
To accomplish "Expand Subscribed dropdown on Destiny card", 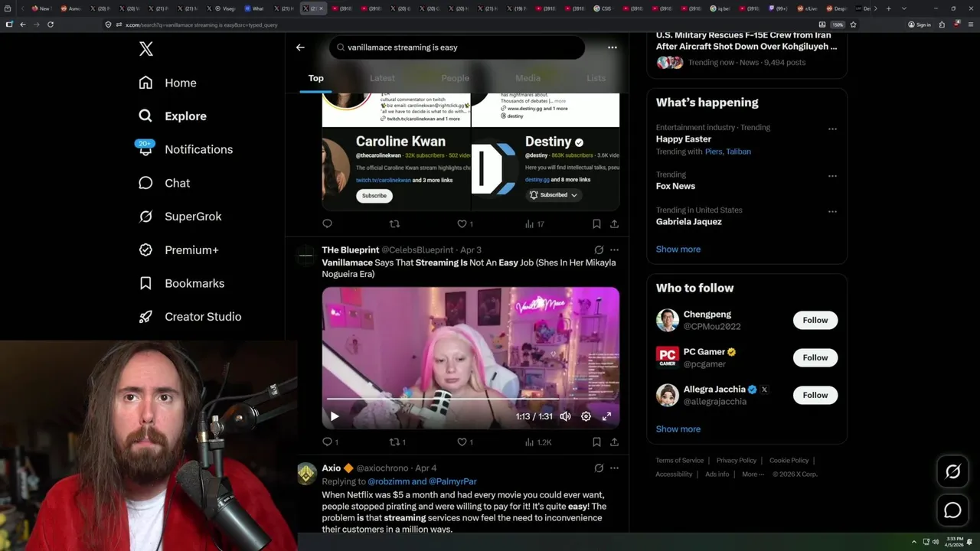I will tap(553, 195).
